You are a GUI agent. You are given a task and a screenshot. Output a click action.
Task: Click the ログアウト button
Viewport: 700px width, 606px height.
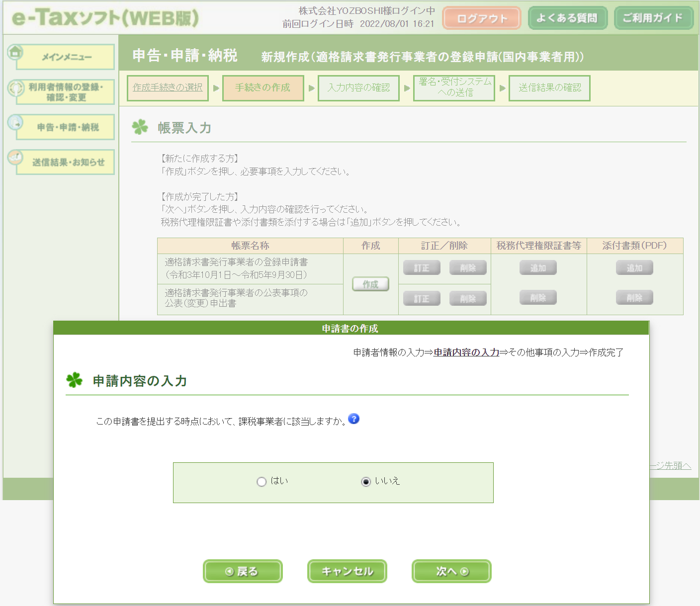[482, 18]
